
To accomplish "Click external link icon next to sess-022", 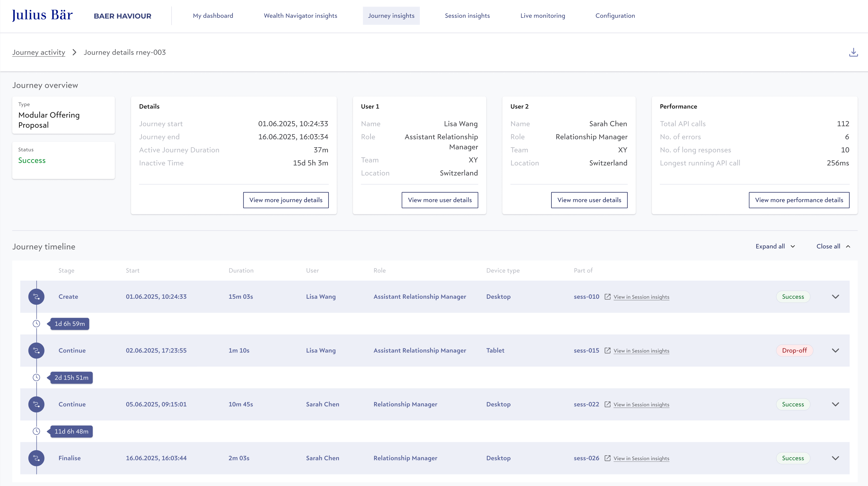I will click(607, 404).
